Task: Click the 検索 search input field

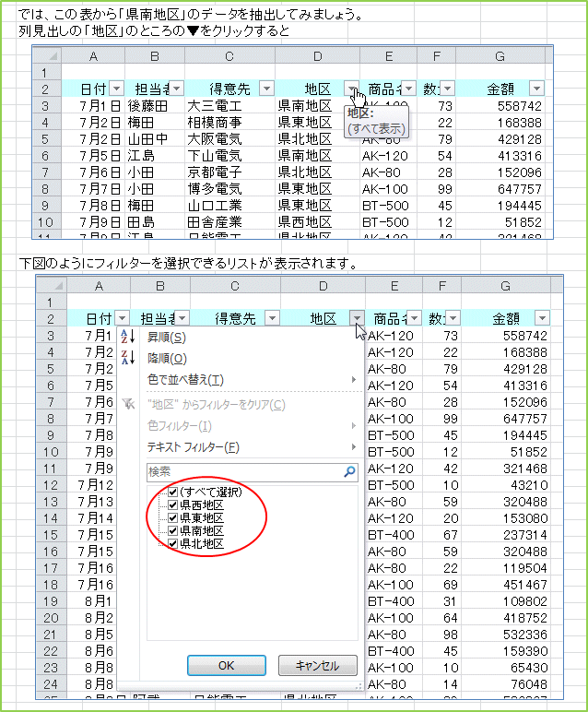Action: click(x=253, y=472)
